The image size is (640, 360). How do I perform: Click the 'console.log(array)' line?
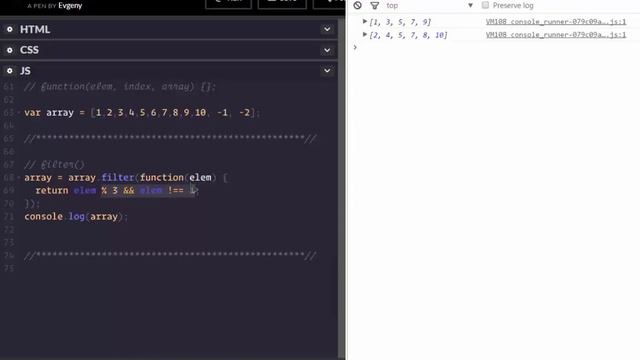[x=76, y=216]
